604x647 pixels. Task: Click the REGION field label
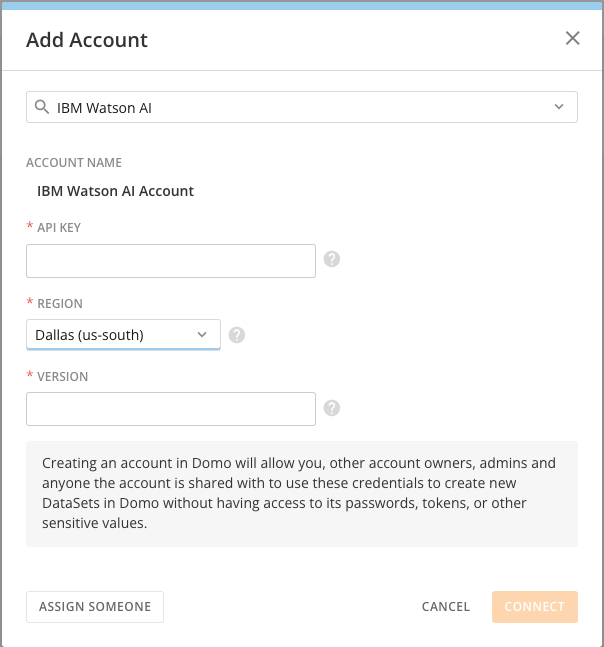click(x=60, y=304)
